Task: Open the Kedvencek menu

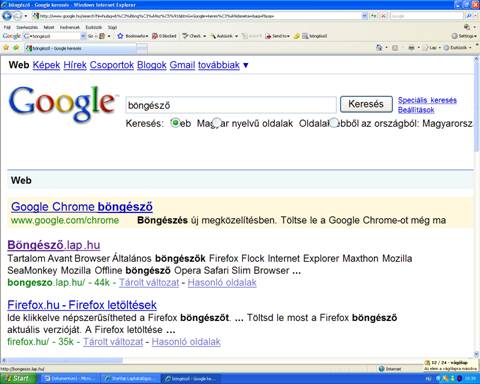Action: coord(70,27)
